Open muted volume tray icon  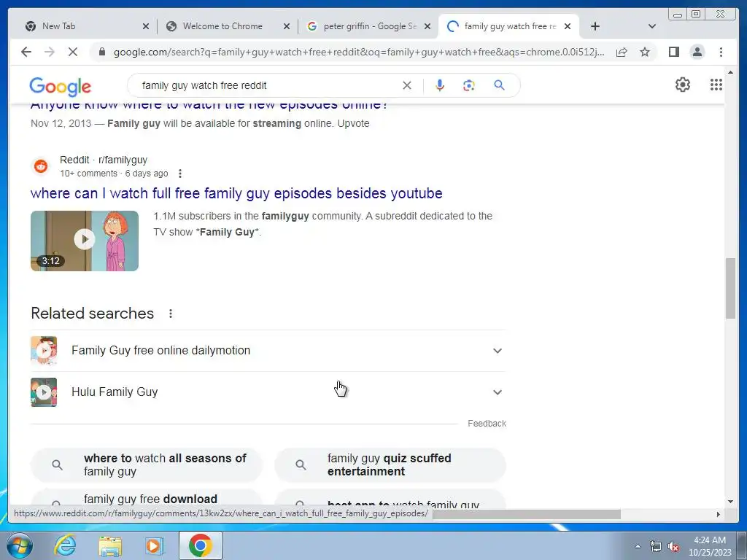click(x=673, y=546)
